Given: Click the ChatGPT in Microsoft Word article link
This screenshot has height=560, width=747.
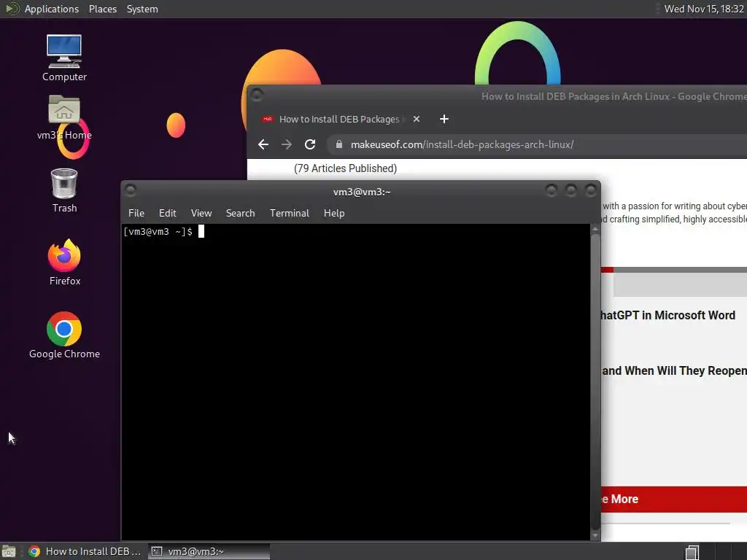Looking at the screenshot, I should click(667, 315).
